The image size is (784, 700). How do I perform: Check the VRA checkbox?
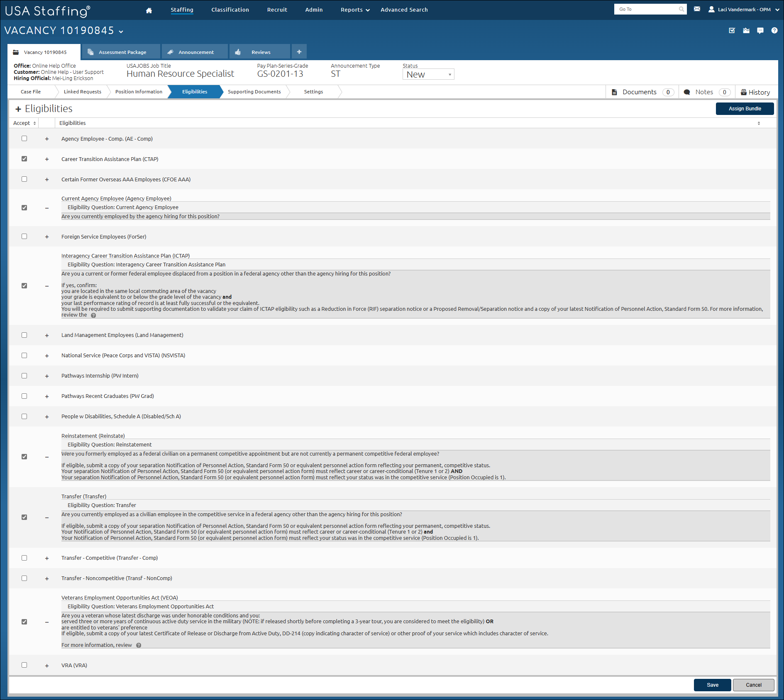point(24,665)
